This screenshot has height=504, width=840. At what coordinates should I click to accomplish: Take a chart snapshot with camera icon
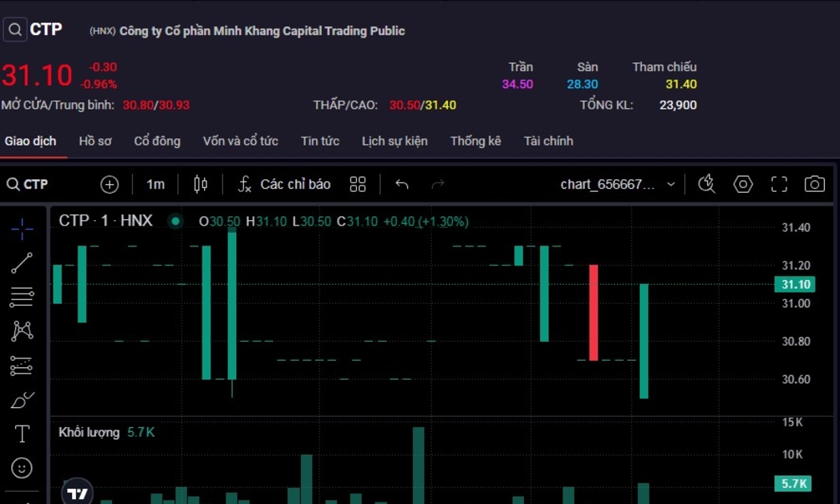[814, 185]
